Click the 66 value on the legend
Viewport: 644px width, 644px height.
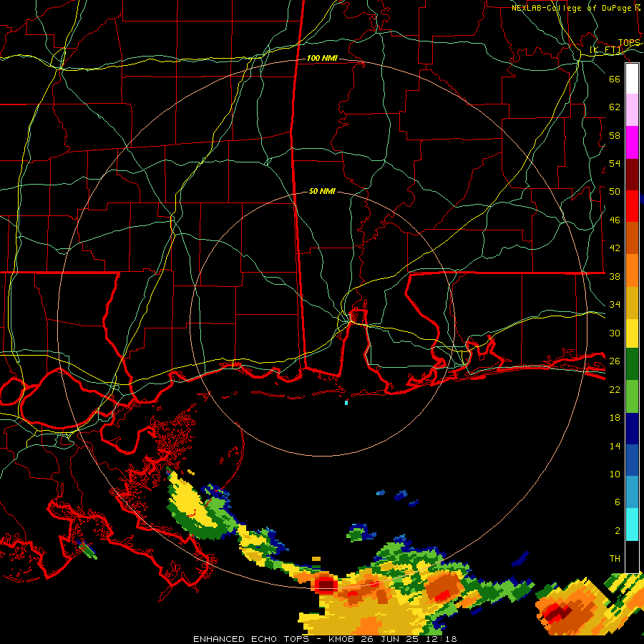point(615,79)
